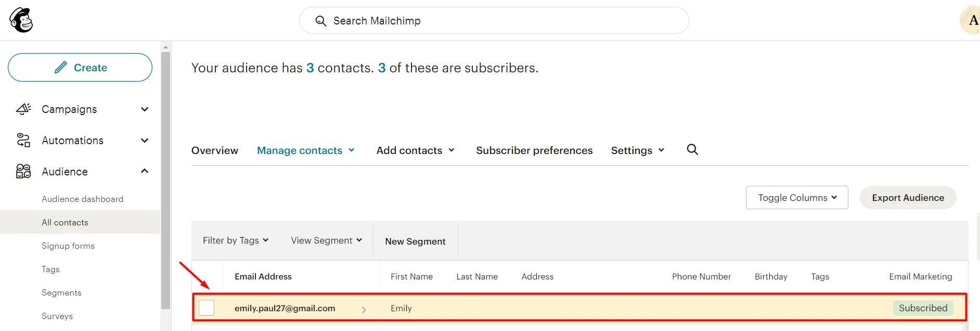This screenshot has height=331, width=980.
Task: Open the account avatar in top corner
Action: (x=971, y=20)
